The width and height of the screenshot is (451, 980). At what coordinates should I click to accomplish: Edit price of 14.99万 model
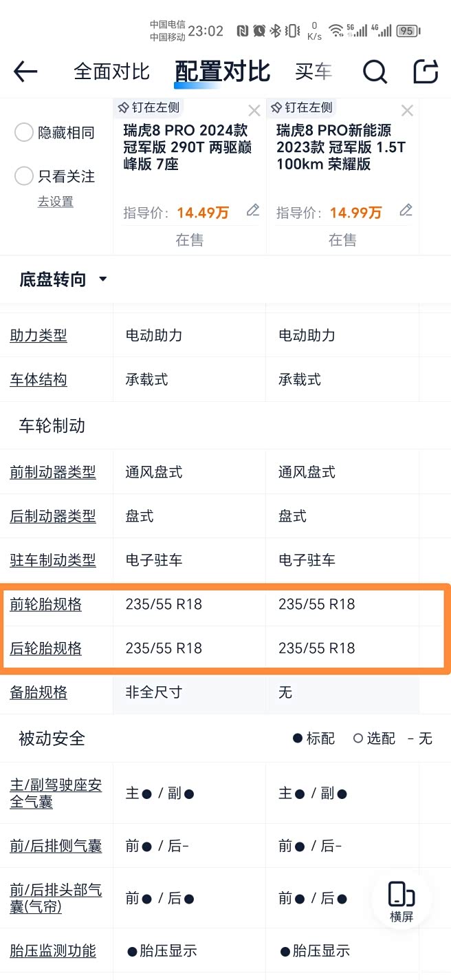pos(406,211)
